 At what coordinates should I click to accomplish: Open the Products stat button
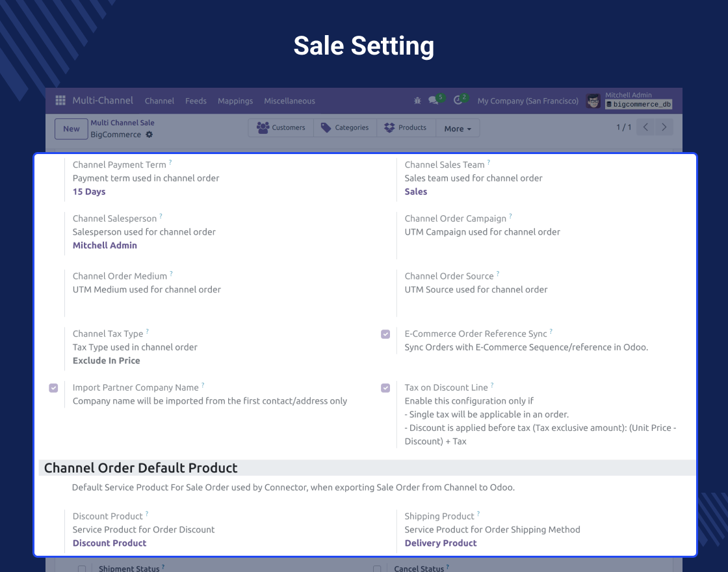[406, 127]
